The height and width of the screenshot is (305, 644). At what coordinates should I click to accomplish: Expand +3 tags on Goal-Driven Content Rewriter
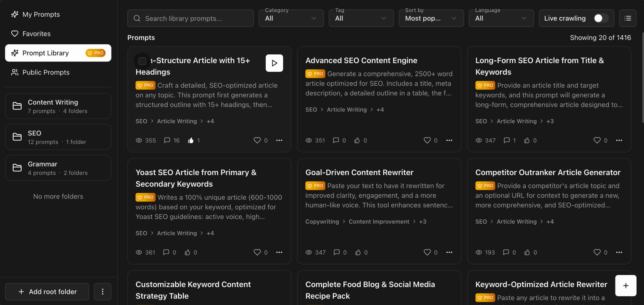click(423, 222)
